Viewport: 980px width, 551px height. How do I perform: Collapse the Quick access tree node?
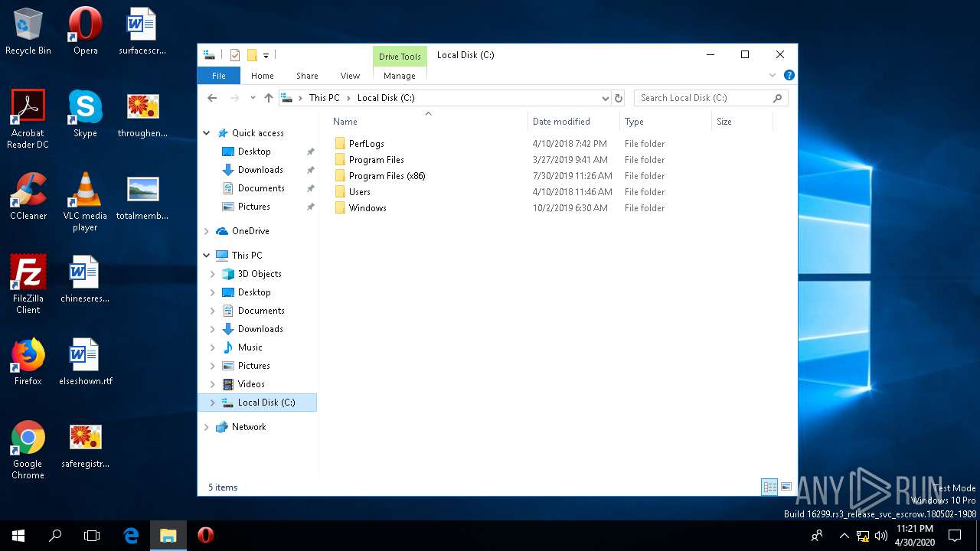207,133
